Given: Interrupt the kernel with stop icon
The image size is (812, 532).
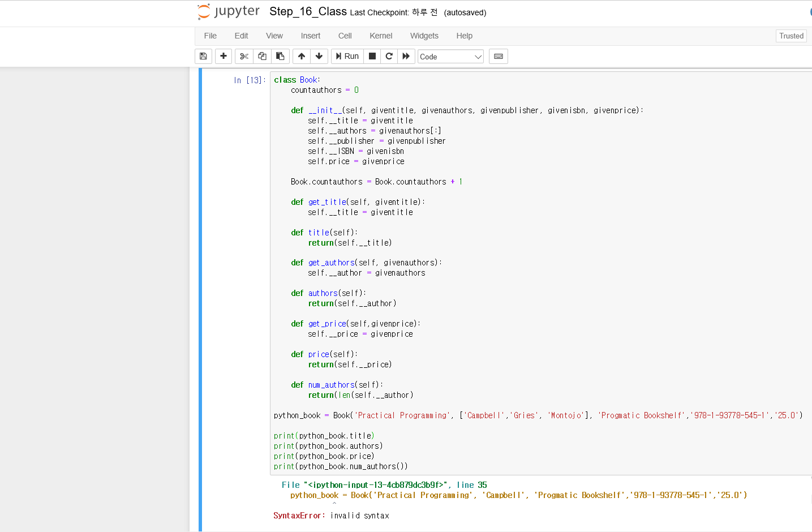Looking at the screenshot, I should (x=372, y=56).
